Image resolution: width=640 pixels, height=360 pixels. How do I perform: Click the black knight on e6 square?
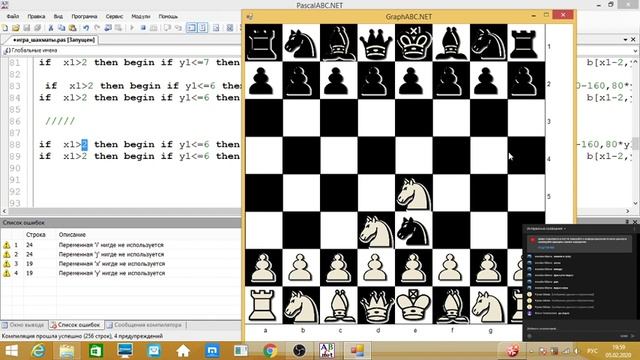point(413,230)
